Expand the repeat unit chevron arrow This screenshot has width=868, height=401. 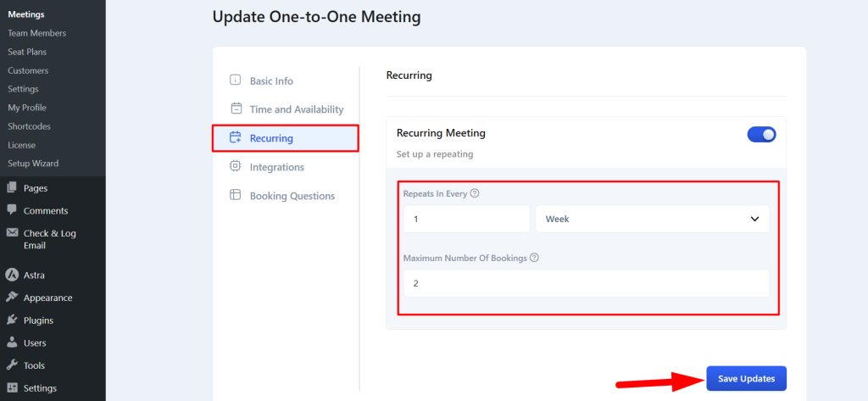(754, 220)
